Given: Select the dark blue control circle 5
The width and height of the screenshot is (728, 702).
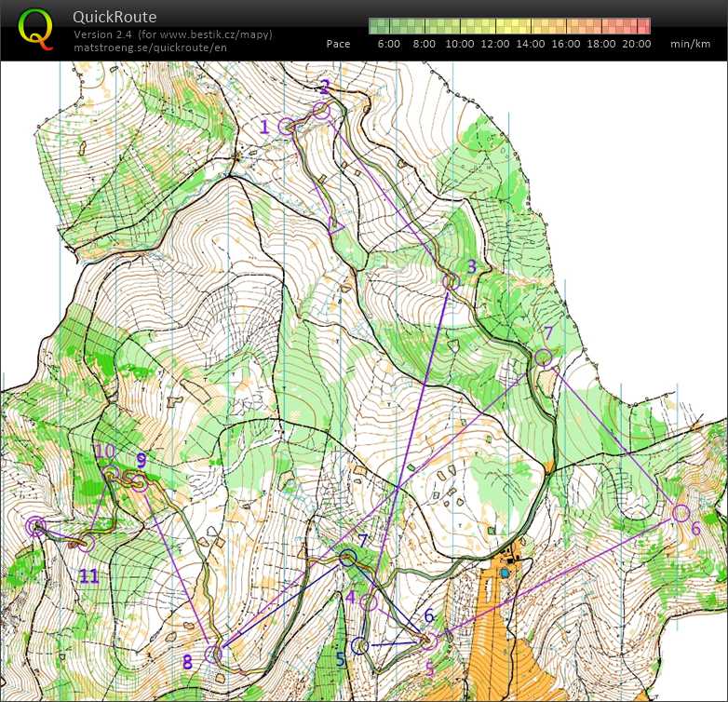Looking at the screenshot, I should click(361, 646).
